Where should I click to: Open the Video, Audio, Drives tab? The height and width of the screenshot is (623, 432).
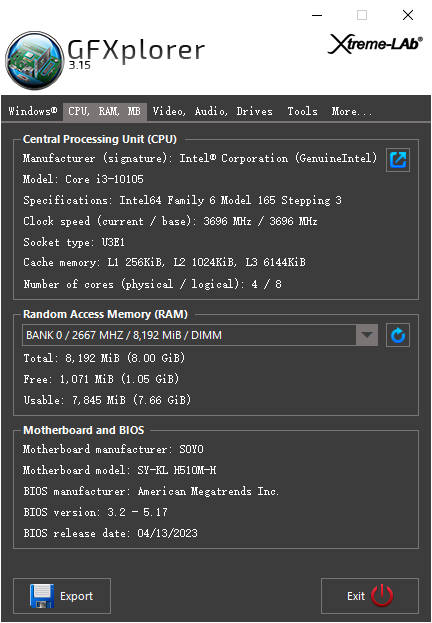coord(213,111)
